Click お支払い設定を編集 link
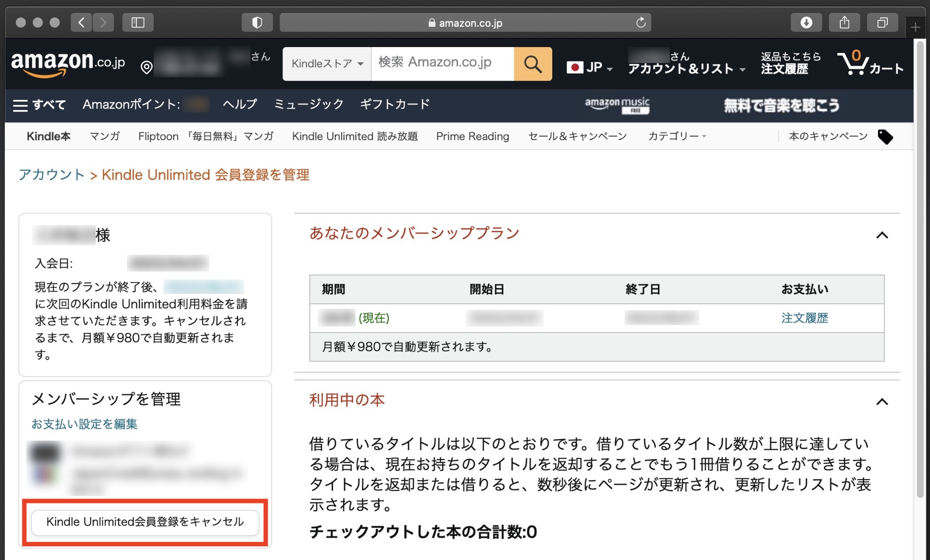930x560 pixels. pyautogui.click(x=84, y=424)
